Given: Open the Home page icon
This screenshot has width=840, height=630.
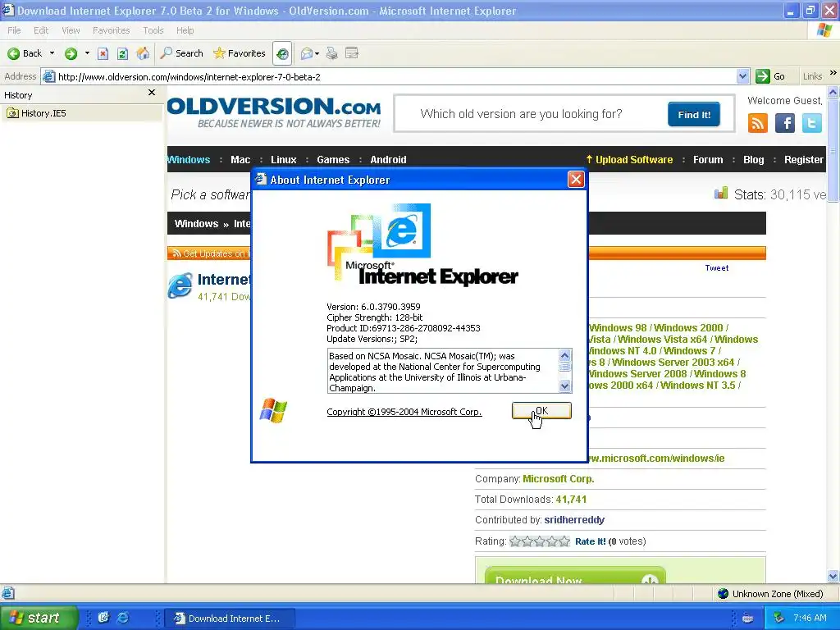Looking at the screenshot, I should [143, 53].
